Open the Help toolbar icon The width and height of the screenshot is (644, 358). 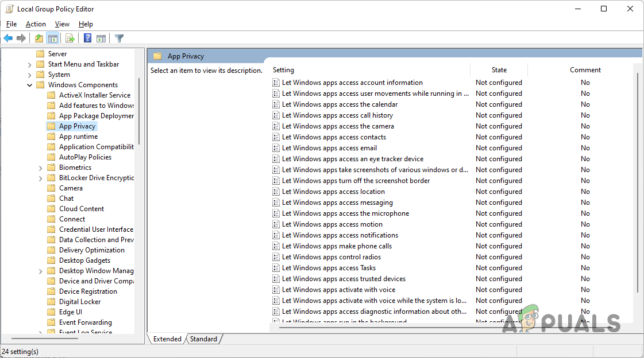(x=87, y=38)
